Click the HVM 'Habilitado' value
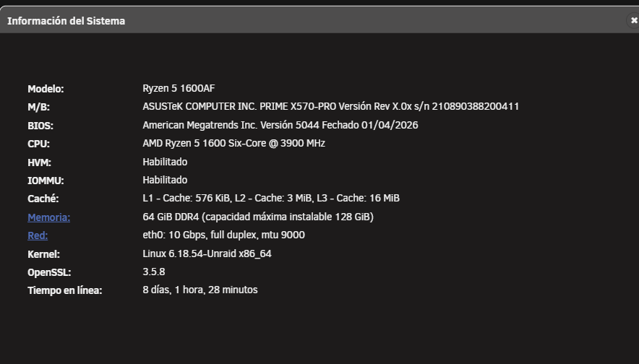Viewport: 639px width, 364px height. (x=165, y=162)
